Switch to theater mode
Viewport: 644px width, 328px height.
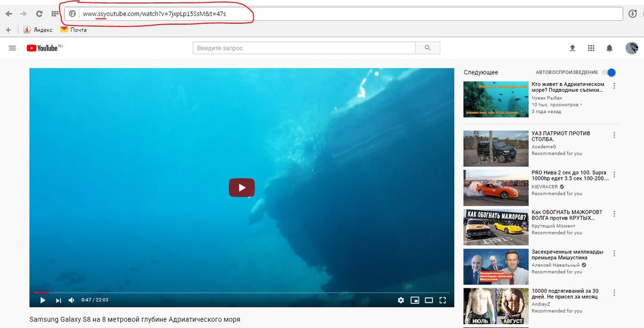[x=429, y=300]
